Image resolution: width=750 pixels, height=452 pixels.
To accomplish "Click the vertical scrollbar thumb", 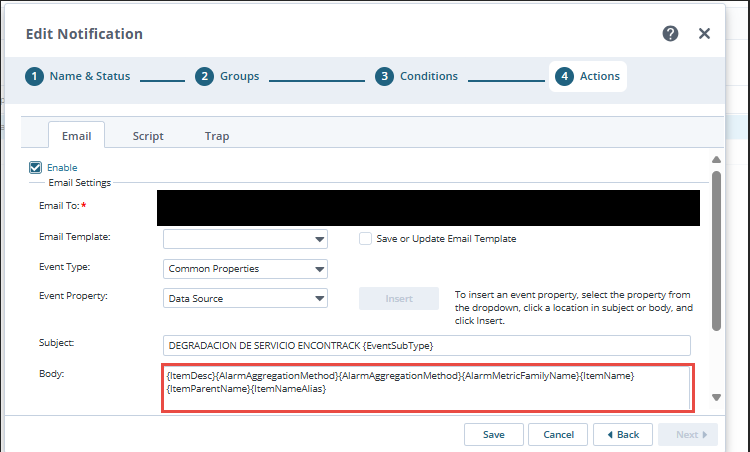I will click(x=716, y=251).
